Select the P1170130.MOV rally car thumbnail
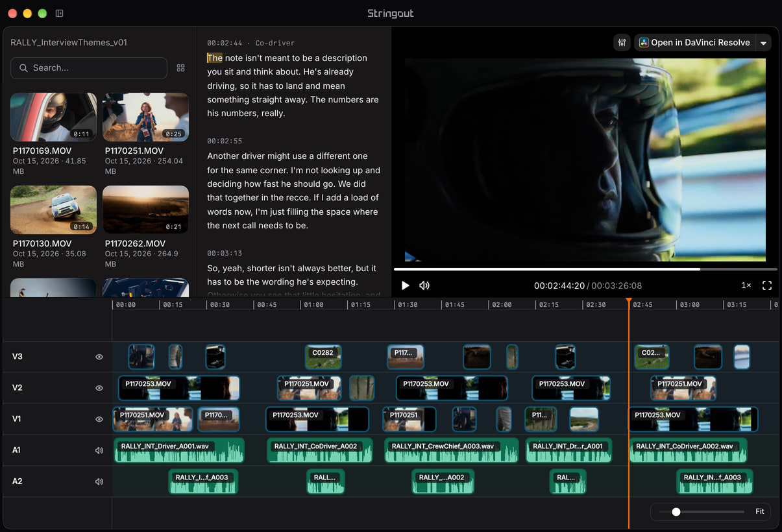Image resolution: width=782 pixels, height=532 pixels. click(53, 210)
